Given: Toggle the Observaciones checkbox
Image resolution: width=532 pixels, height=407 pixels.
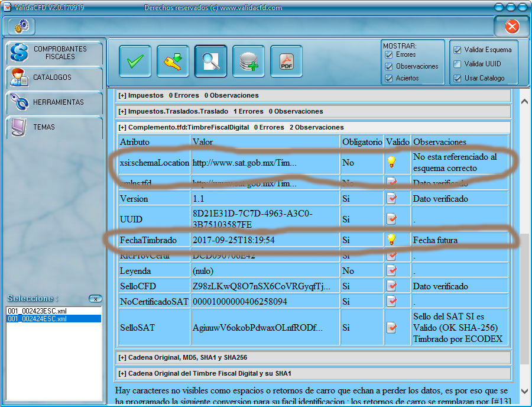Looking at the screenshot, I should click(389, 66).
